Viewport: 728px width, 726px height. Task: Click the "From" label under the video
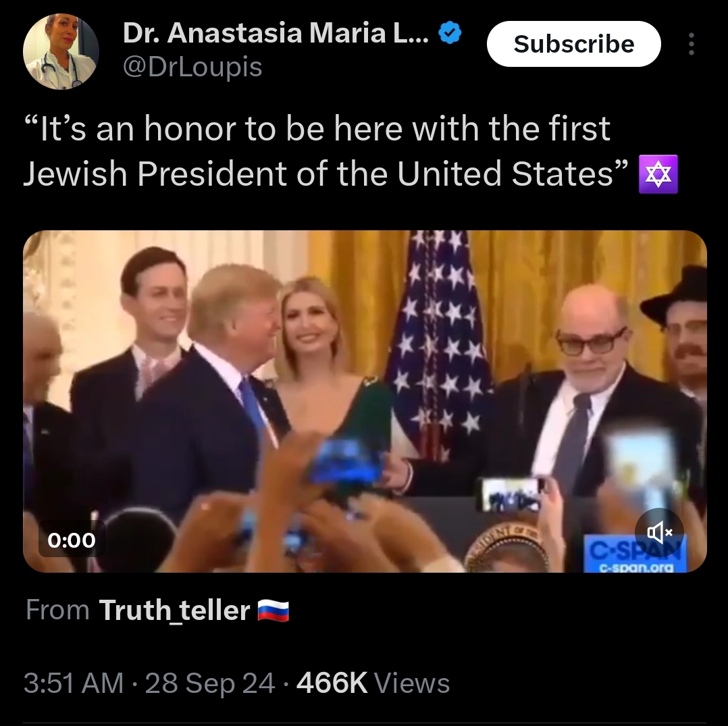click(57, 610)
